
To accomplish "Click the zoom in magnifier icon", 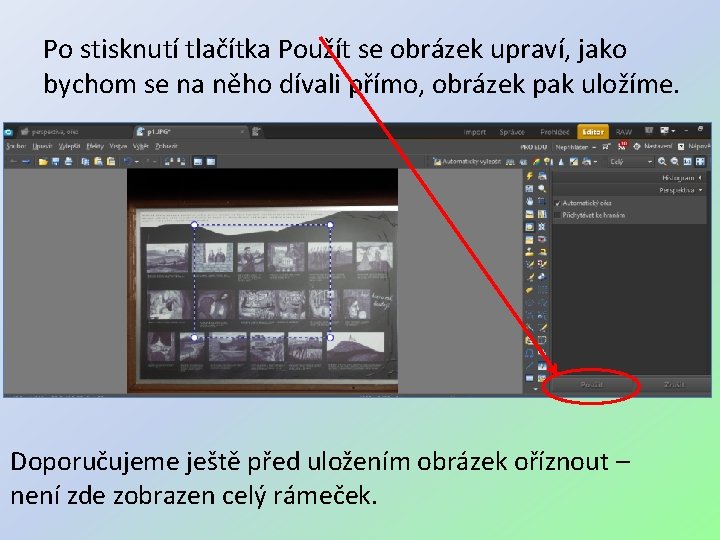I will pyautogui.click(x=662, y=162).
